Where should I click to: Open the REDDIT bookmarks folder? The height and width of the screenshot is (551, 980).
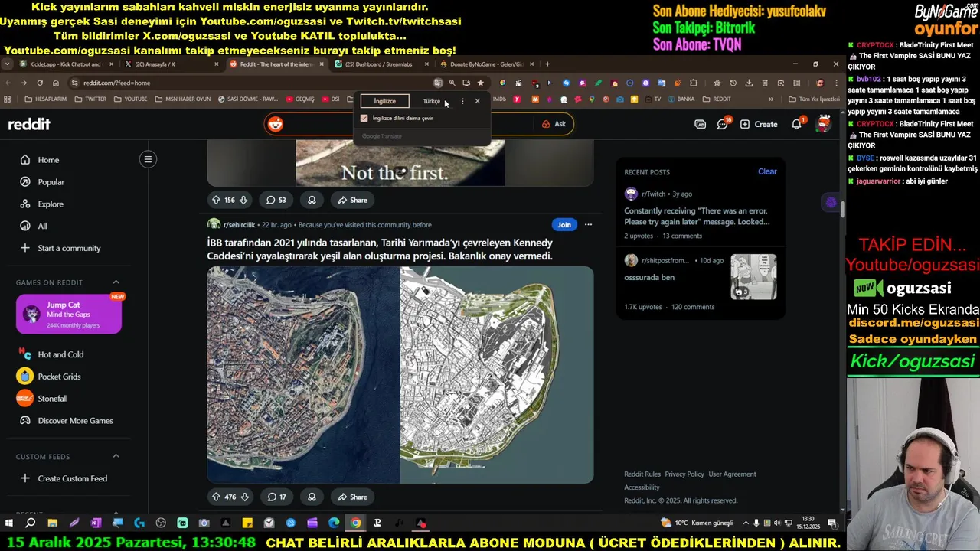click(x=717, y=99)
